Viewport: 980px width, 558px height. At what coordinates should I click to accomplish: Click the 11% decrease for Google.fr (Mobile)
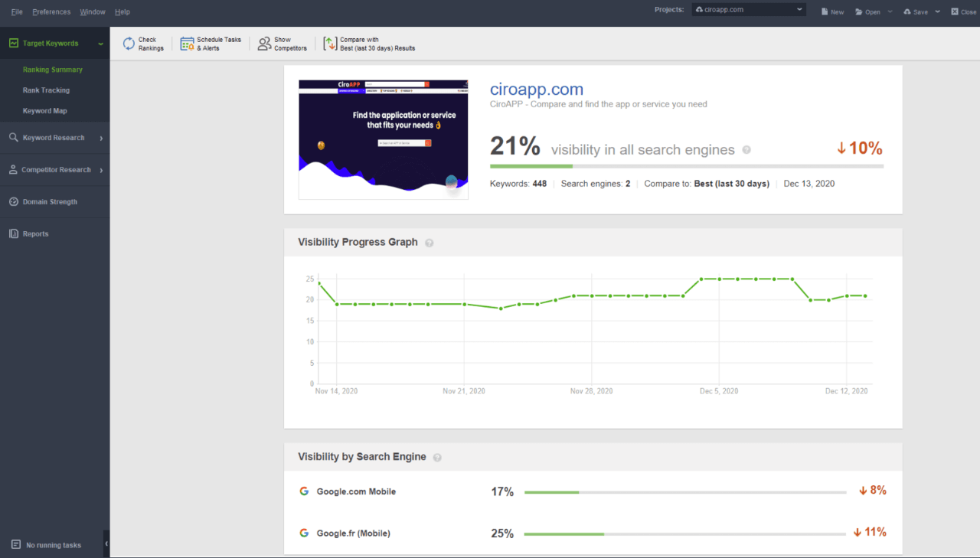[x=870, y=532]
